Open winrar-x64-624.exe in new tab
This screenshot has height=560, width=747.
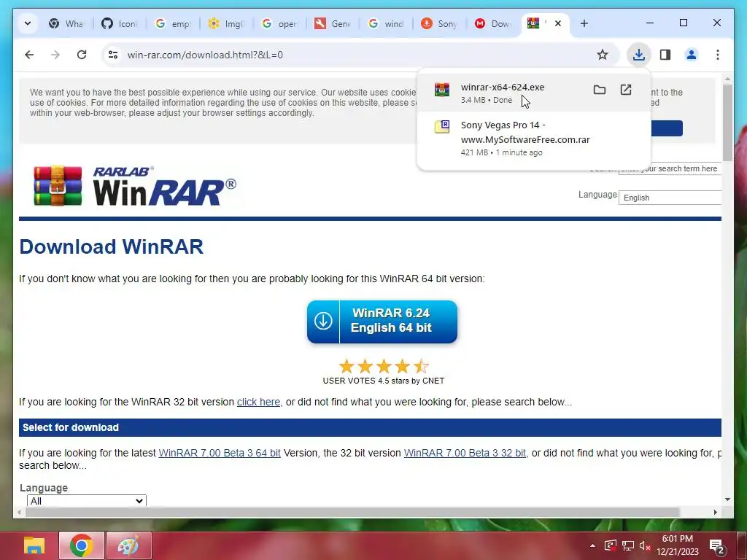click(x=625, y=90)
